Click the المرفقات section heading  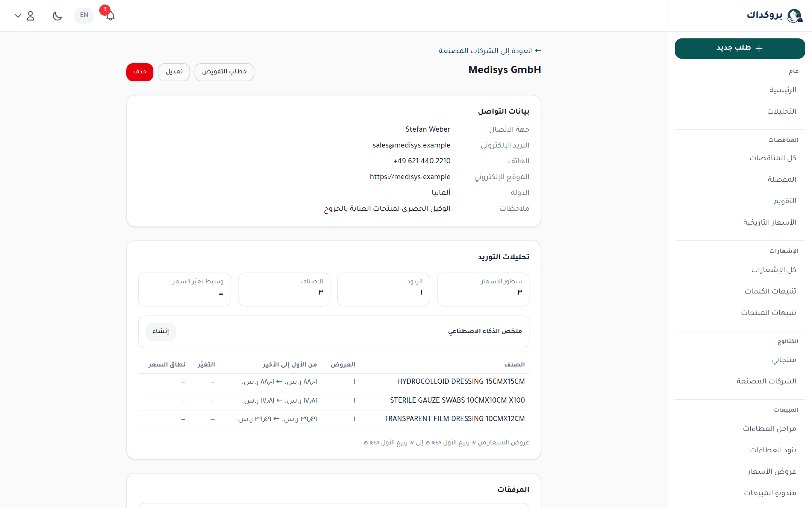(x=513, y=490)
